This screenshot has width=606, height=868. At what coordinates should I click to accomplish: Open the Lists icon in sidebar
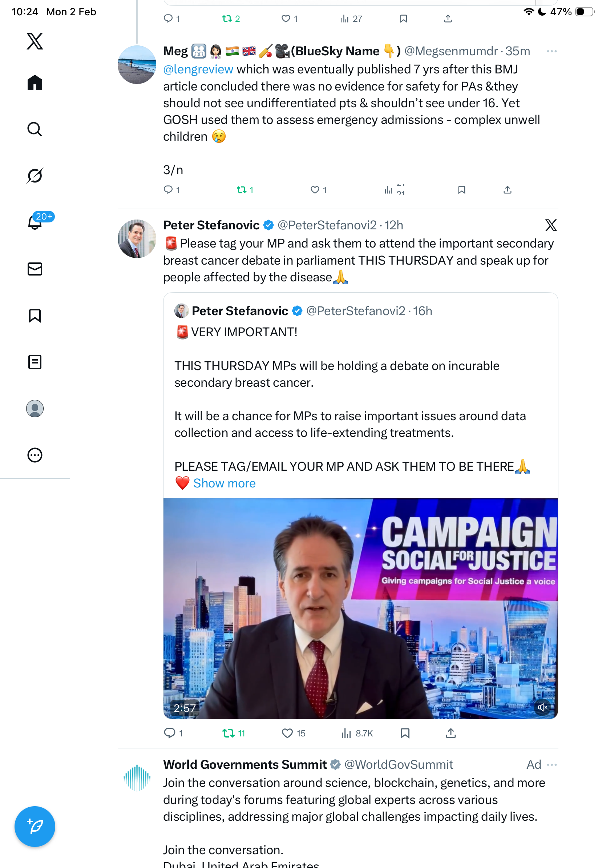click(35, 362)
